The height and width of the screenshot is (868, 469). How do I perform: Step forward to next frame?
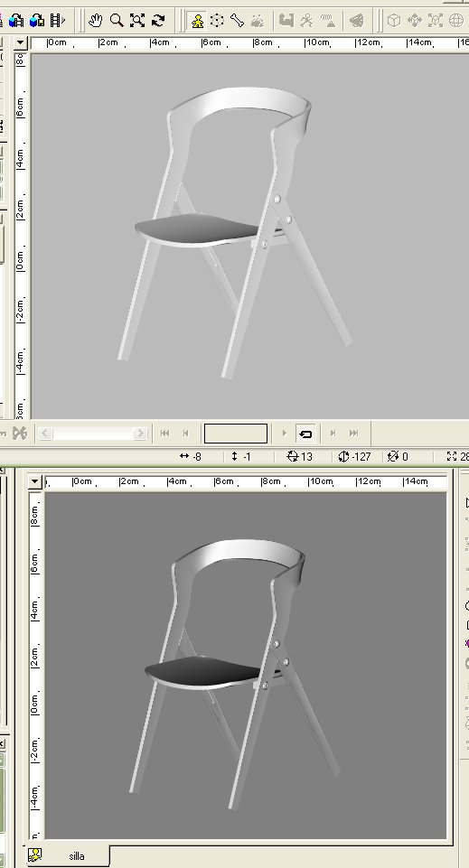tap(333, 433)
